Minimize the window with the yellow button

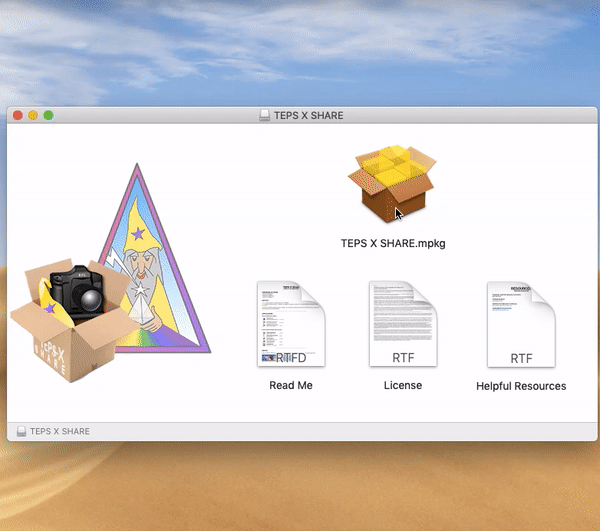pos(33,115)
